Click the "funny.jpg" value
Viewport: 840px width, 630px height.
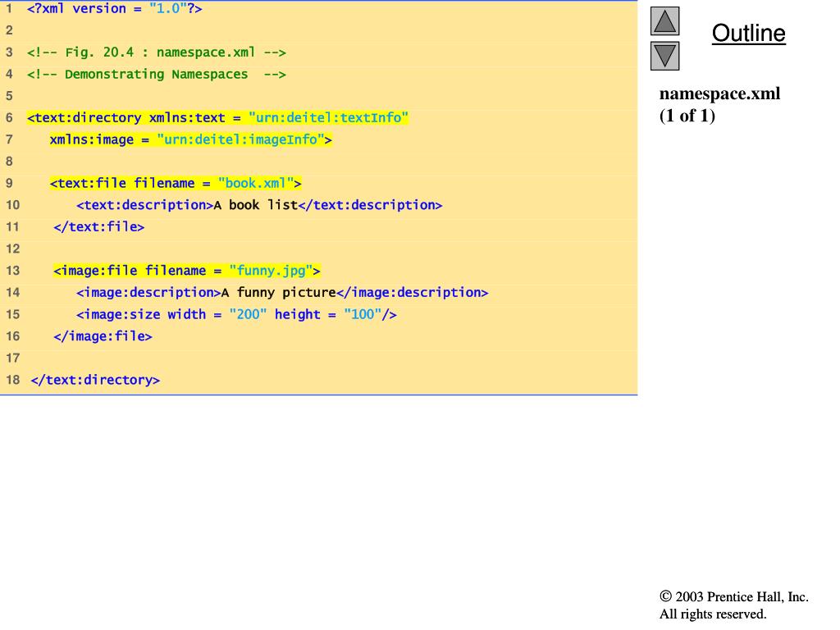click(x=271, y=271)
